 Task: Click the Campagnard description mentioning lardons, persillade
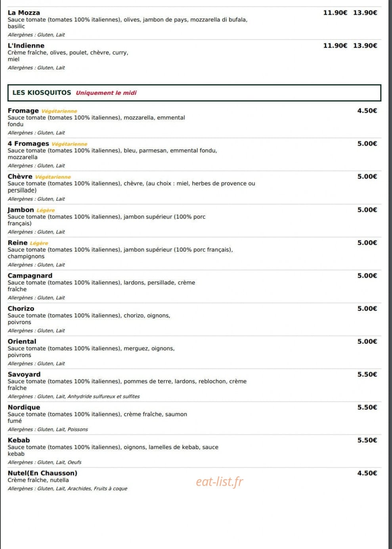(101, 286)
